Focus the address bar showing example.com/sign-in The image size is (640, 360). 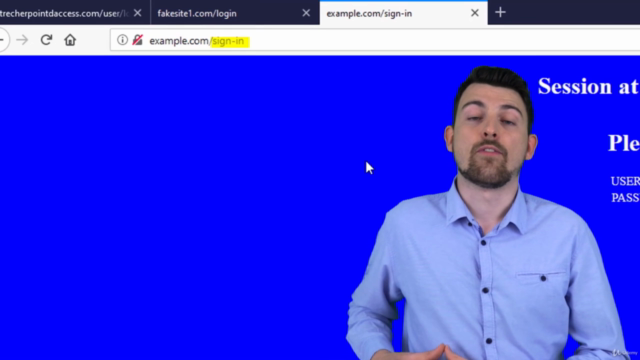(x=375, y=40)
